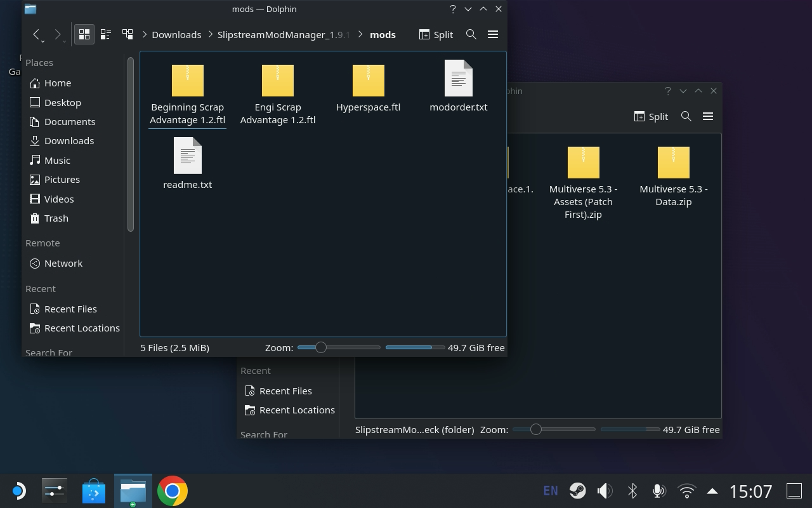The width and height of the screenshot is (812, 508).
Task: Select Hyperspace.ftl archive file
Action: click(369, 88)
